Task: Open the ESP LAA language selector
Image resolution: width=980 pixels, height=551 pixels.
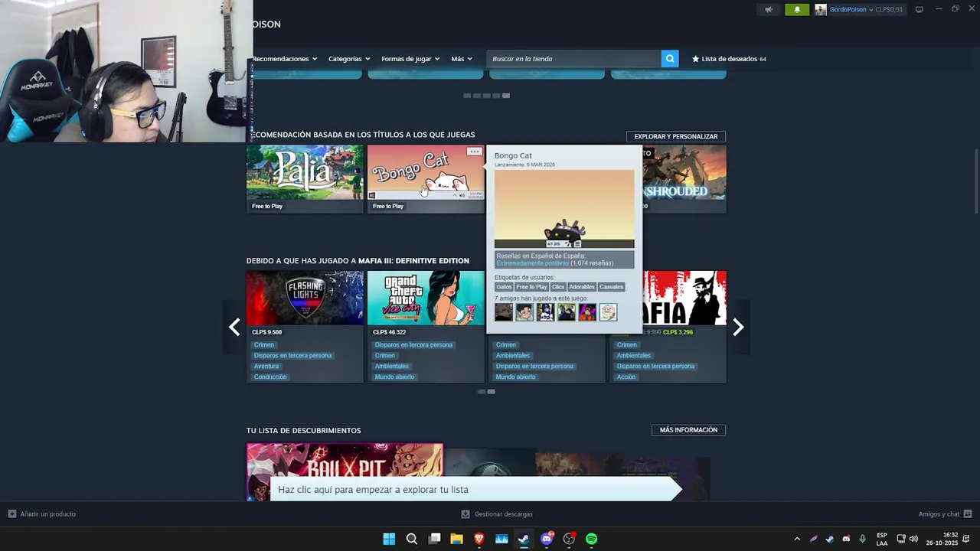Action: coord(882,539)
